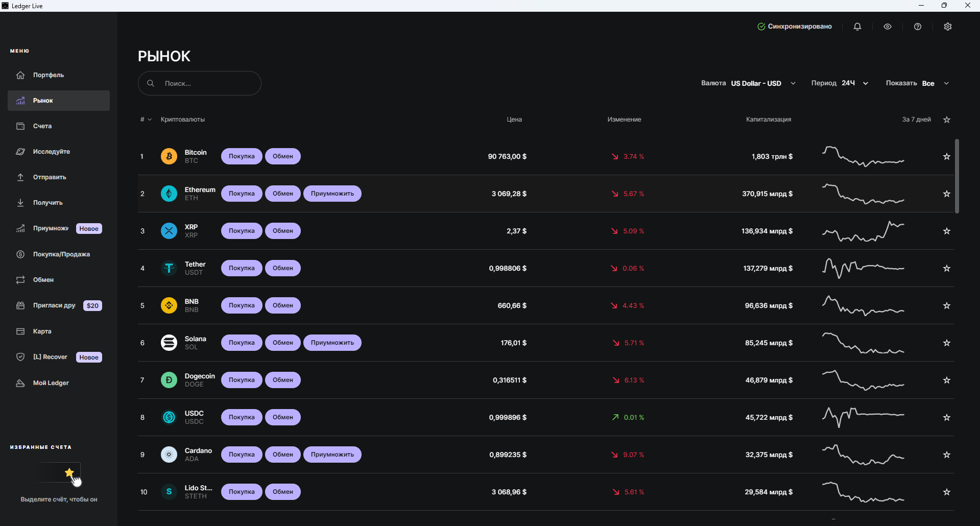Screen dimensions: 980x526
Task: Open Earn menu item with New badge
Action: (x=59, y=228)
